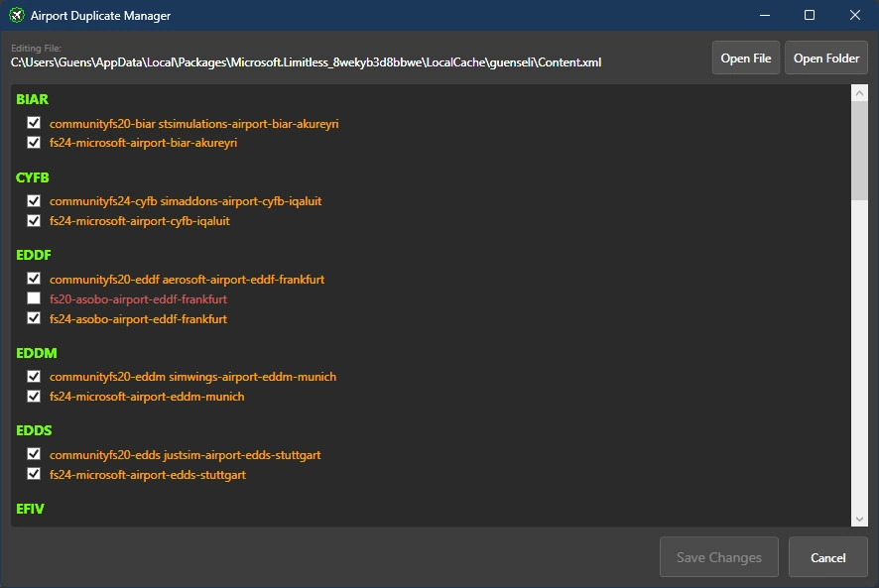Cancel the duplicate editing
This screenshot has width=879, height=588.
coord(828,557)
